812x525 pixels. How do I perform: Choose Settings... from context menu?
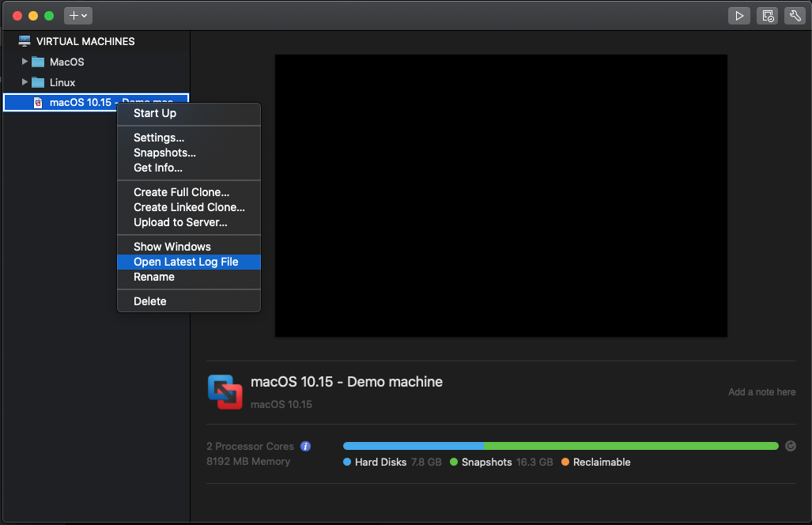pos(189,138)
